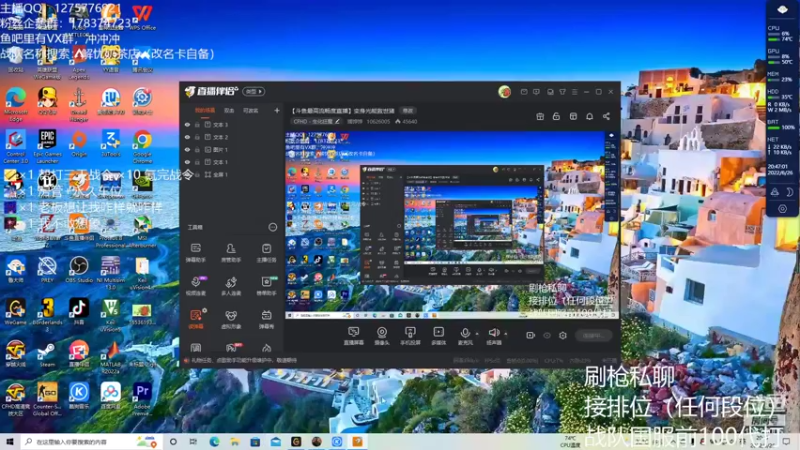Add a 多媒体 multimedia source
This screenshot has width=800, height=450.
439,336
